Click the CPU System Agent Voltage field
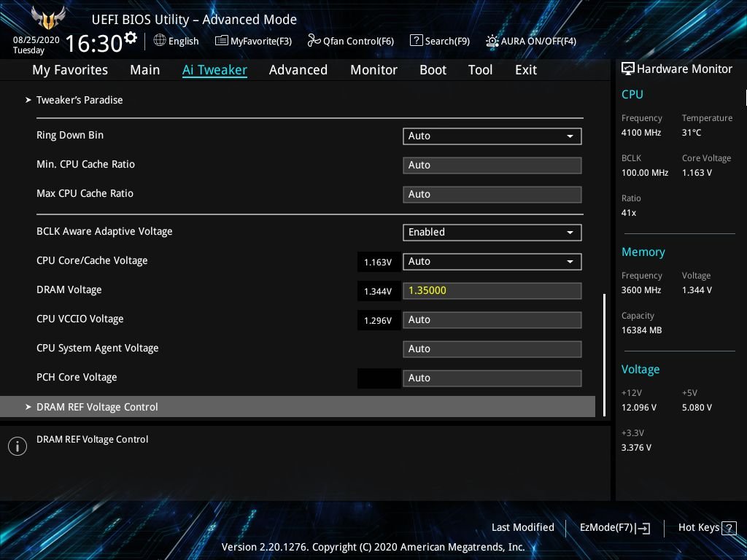747x560 pixels. click(x=492, y=349)
